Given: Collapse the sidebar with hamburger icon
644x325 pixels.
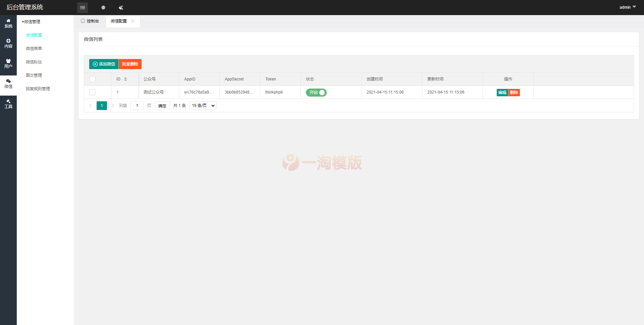Looking at the screenshot, I should tap(83, 7).
